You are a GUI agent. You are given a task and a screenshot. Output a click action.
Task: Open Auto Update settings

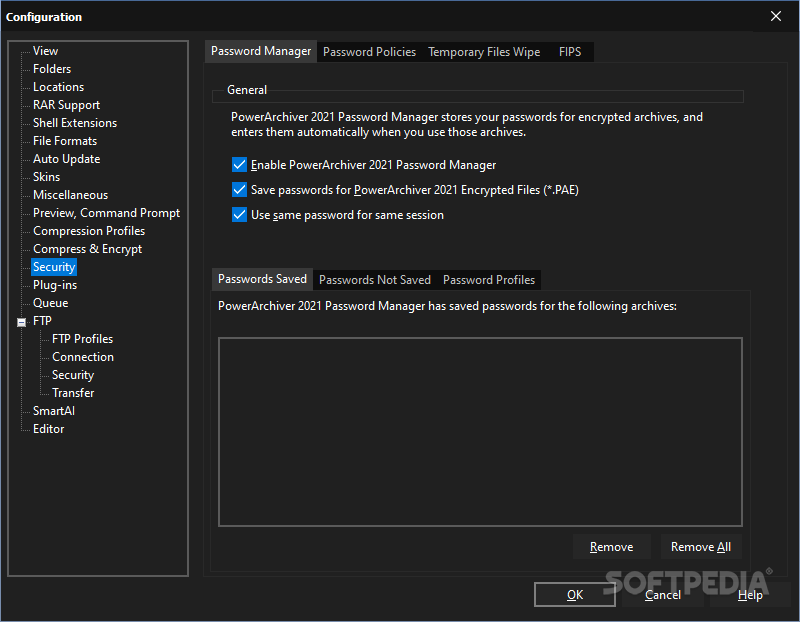click(x=66, y=159)
